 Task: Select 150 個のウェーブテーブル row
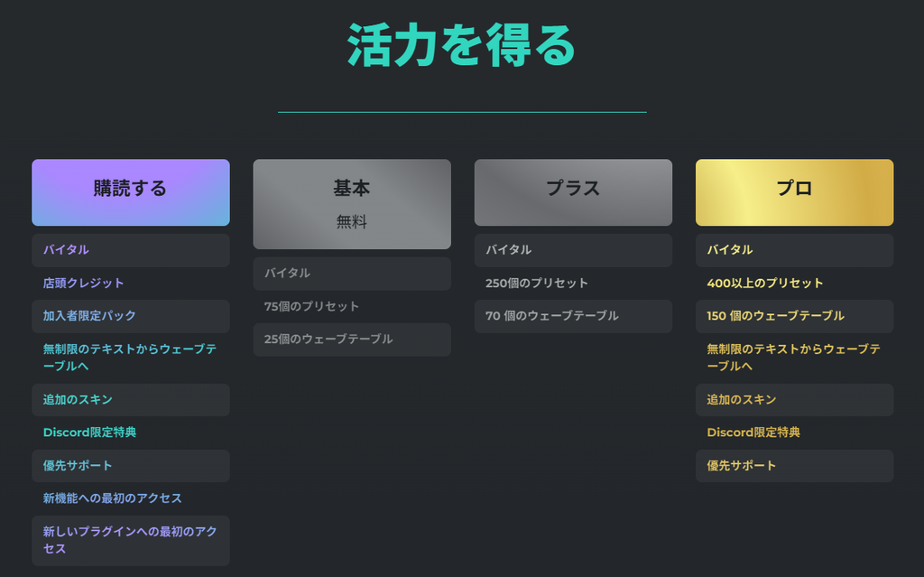[794, 316]
